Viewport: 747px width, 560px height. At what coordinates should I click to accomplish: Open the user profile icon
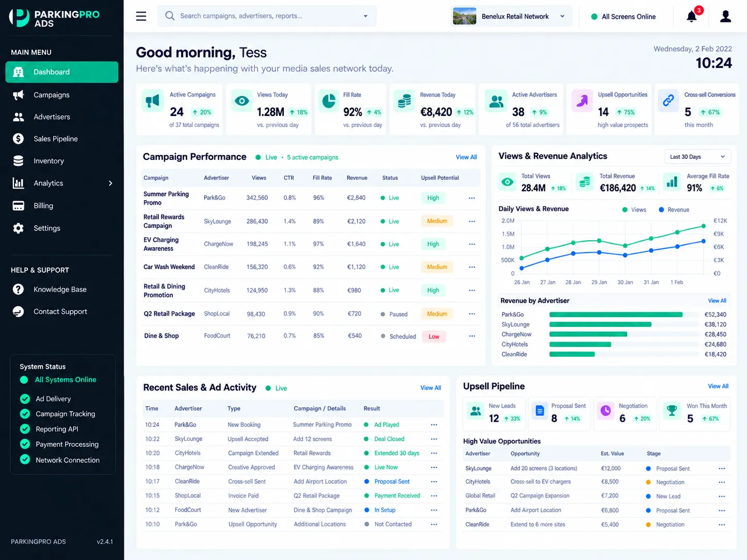(725, 17)
